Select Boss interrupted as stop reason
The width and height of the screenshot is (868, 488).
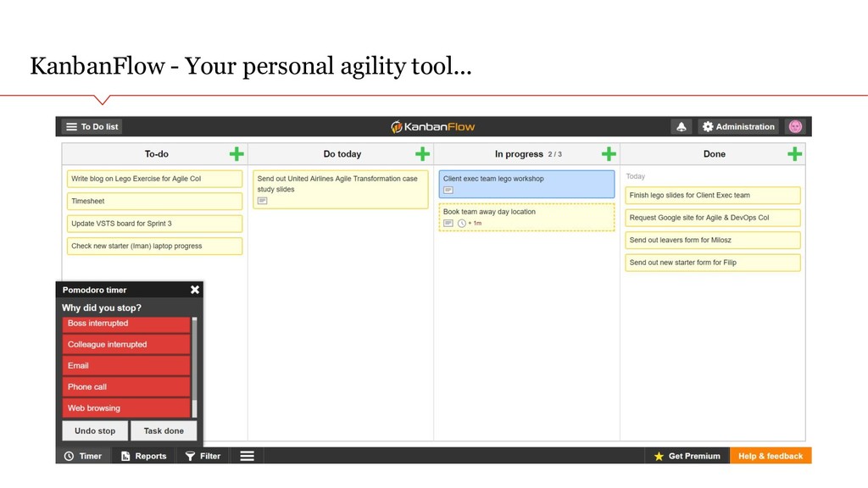[x=126, y=324]
